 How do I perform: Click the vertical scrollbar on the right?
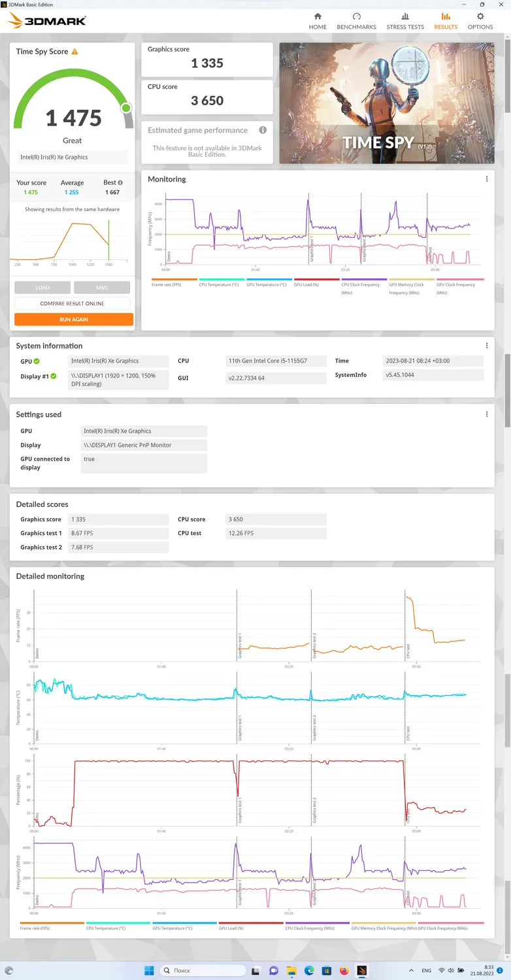(x=507, y=392)
